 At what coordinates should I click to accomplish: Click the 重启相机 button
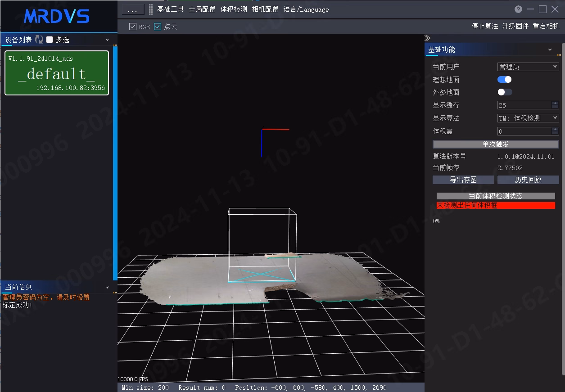tap(546, 26)
